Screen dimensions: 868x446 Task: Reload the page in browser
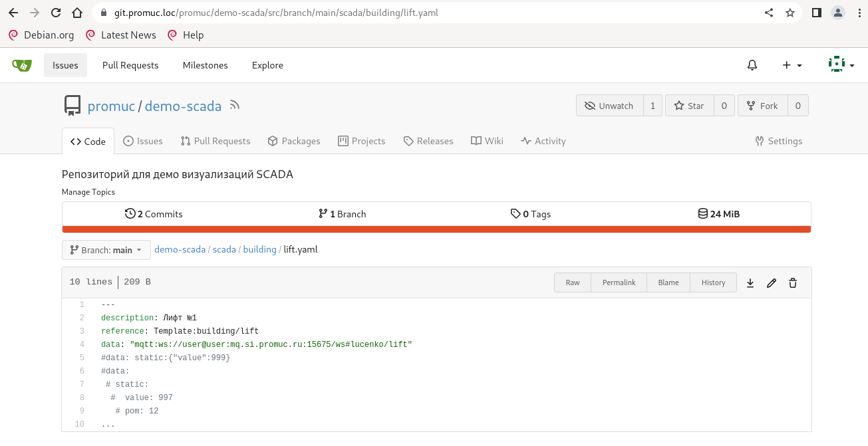pos(56,13)
